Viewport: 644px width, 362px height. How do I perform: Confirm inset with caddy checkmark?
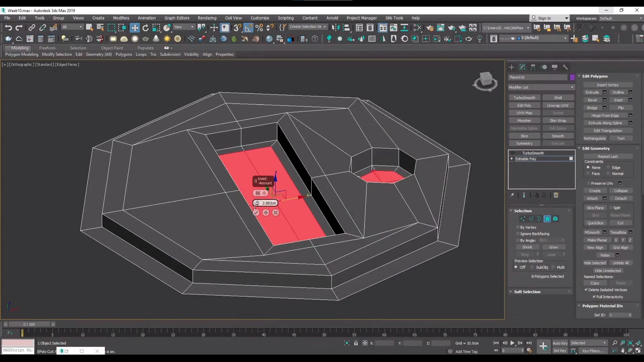click(256, 213)
